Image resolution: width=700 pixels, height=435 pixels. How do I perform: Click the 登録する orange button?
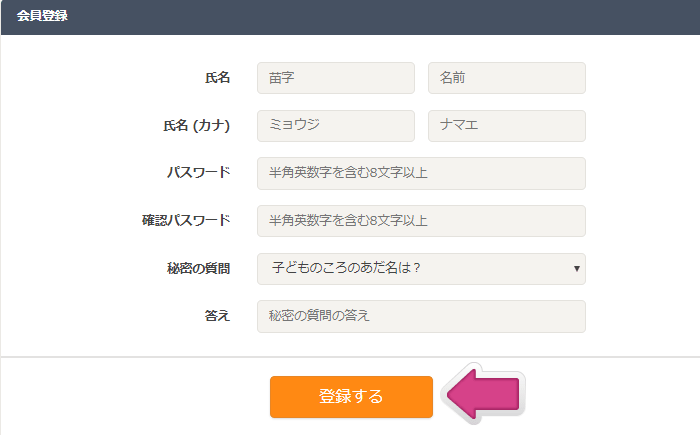[x=351, y=397]
